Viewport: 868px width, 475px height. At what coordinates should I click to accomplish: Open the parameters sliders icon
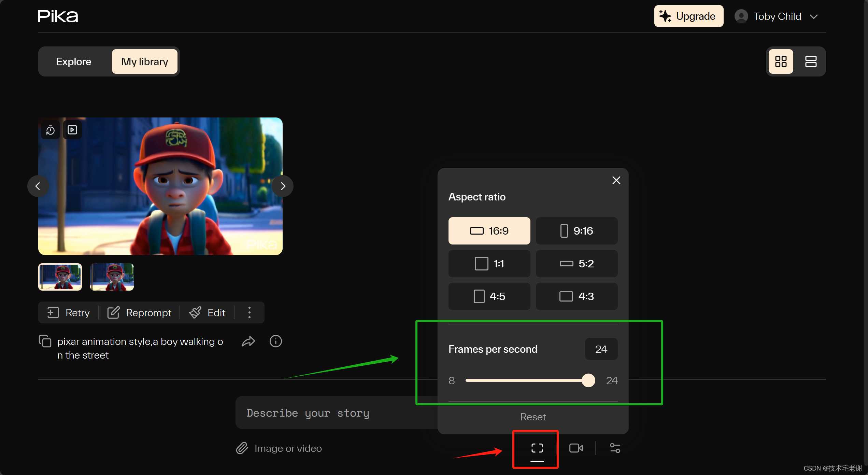coord(615,448)
